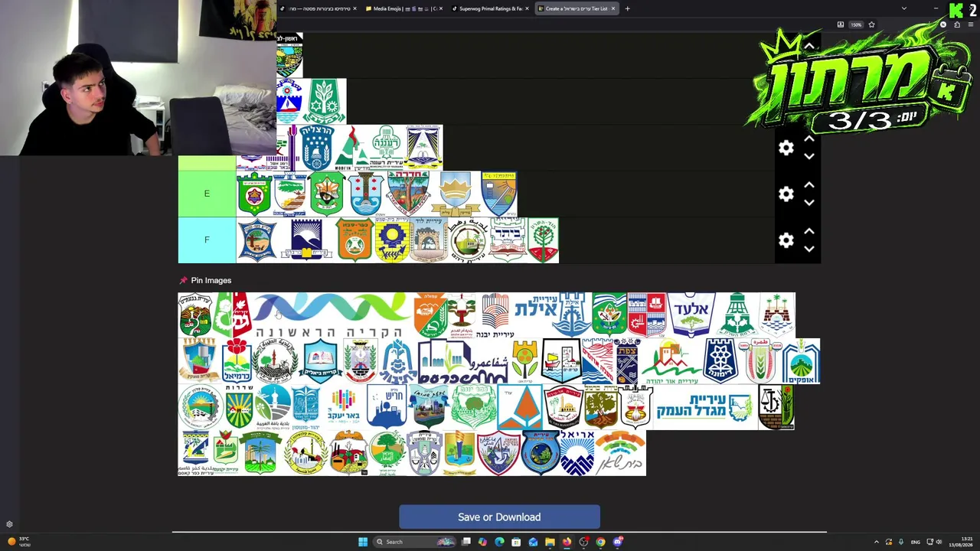Open a new browser tab
Screen dimensions: 980x551
627,8
